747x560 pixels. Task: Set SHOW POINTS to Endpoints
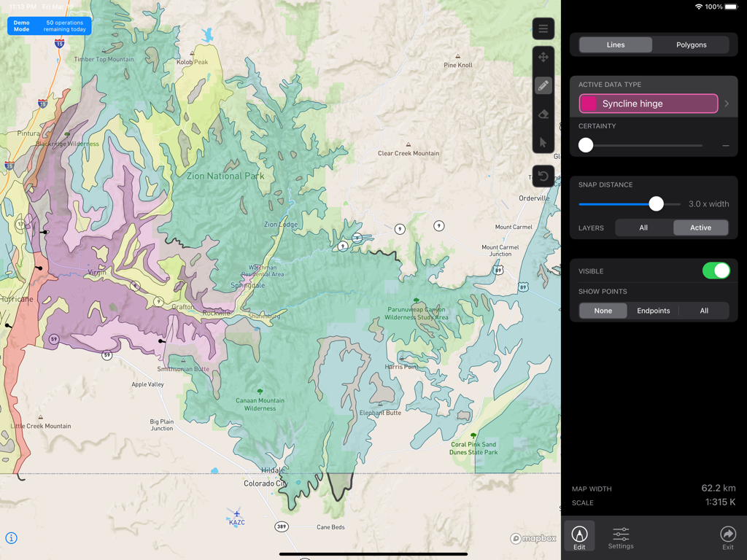[x=653, y=310]
